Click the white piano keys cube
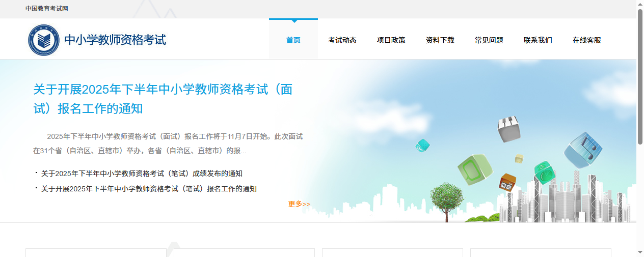Image resolution: width=644 pixels, height=257 pixels. pos(508,129)
